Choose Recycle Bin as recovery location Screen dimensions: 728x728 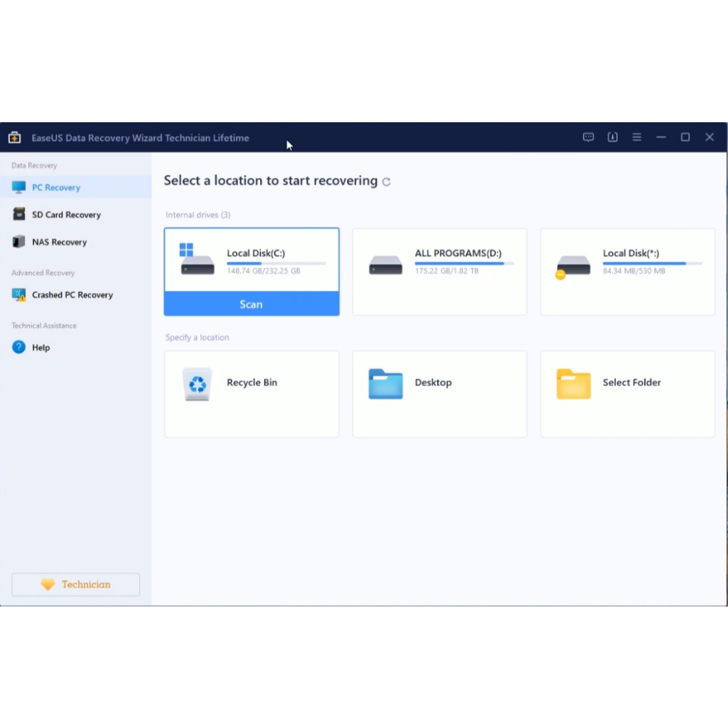tap(252, 394)
